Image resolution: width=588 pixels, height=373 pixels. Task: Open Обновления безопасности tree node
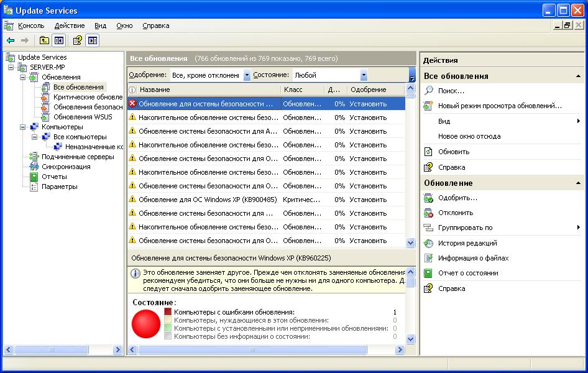pyautogui.click(x=88, y=107)
